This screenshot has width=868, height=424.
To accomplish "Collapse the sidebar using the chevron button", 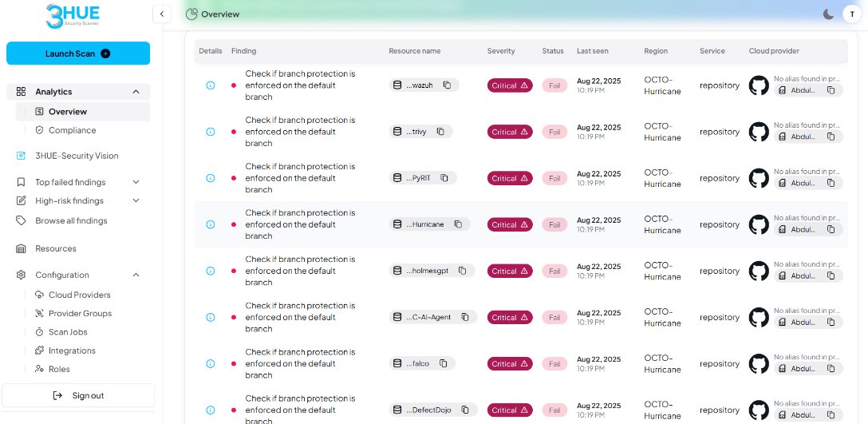I will [162, 14].
